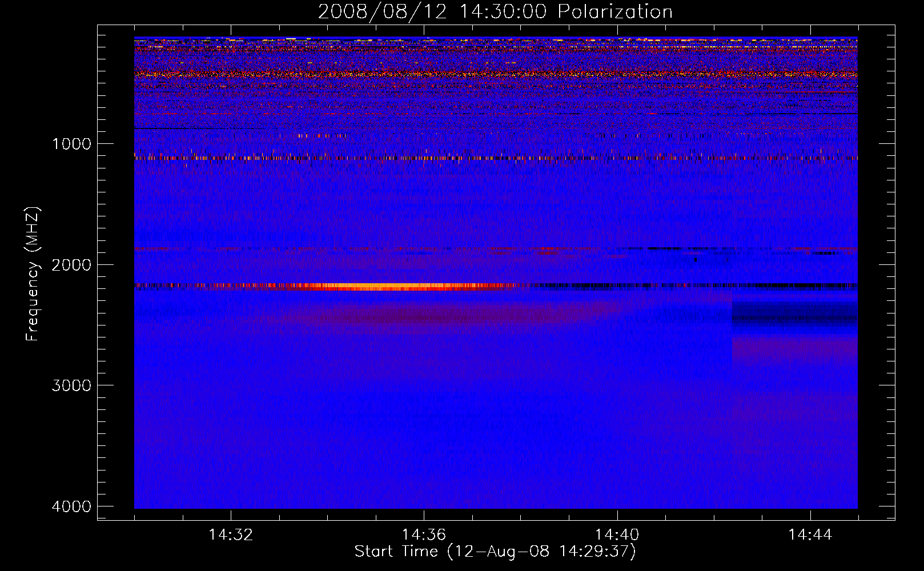Click the 1000 frequency tick label
The height and width of the screenshot is (571, 924).
pos(72,143)
